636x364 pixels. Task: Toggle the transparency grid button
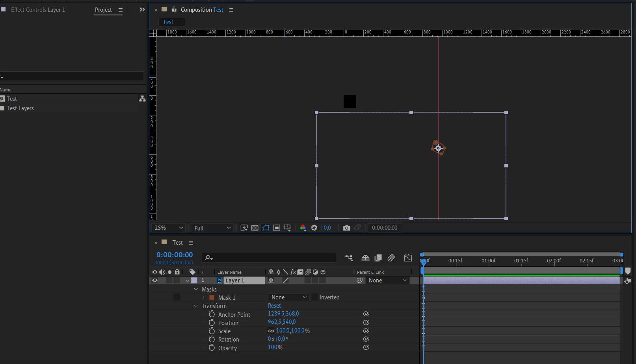255,228
